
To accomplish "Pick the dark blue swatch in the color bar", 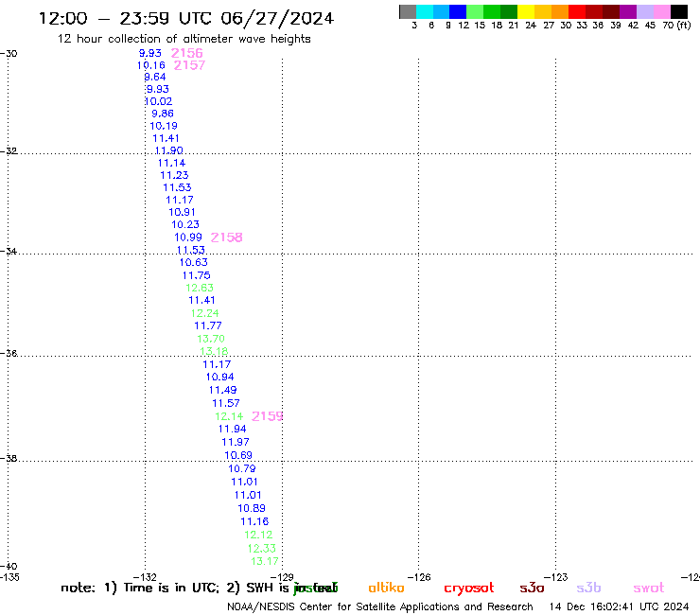I will tap(458, 11).
